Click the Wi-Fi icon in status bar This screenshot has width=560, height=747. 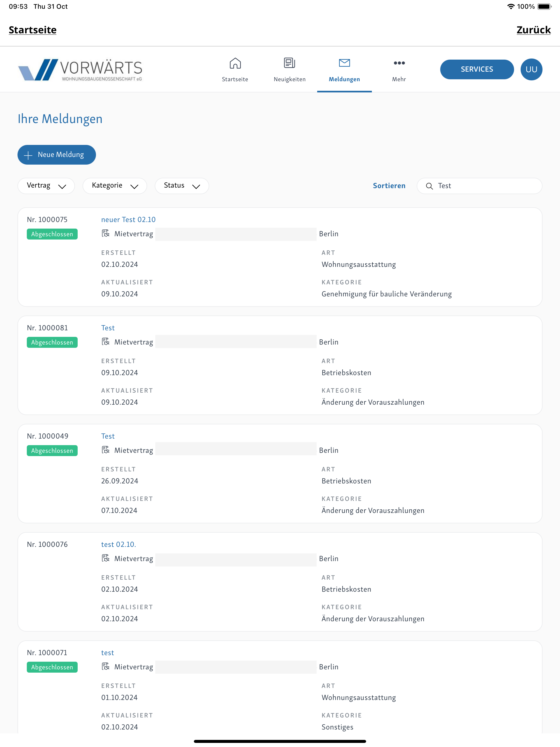(511, 6)
